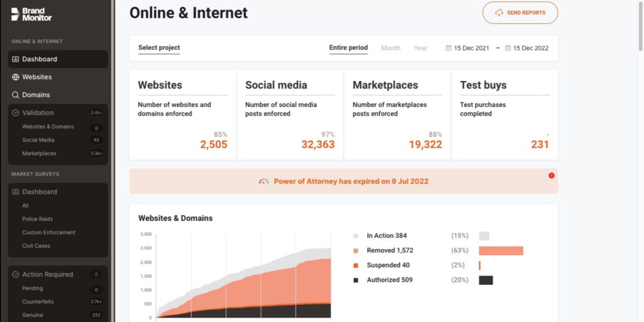This screenshot has width=644, height=322.
Task: Click the page vertical scrollbar
Action: tap(641, 25)
